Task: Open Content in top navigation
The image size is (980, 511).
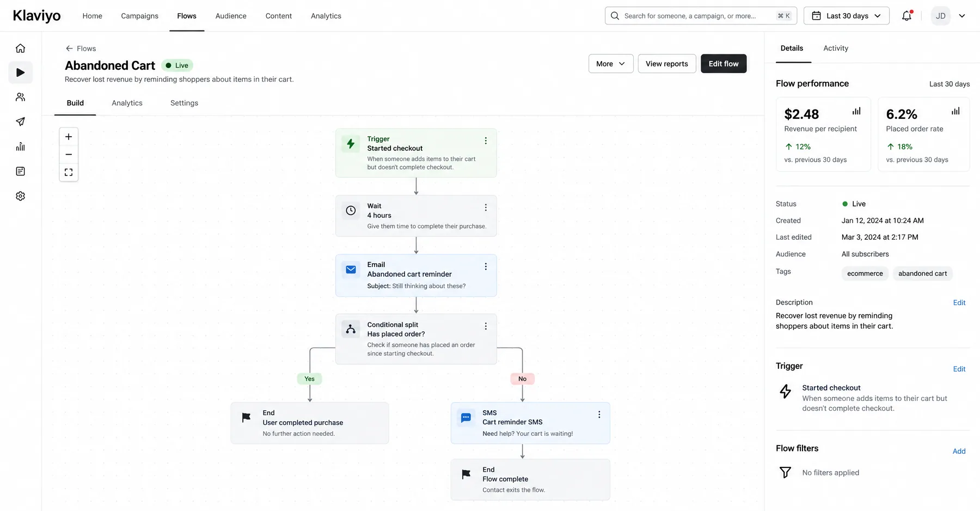Action: pos(279,16)
